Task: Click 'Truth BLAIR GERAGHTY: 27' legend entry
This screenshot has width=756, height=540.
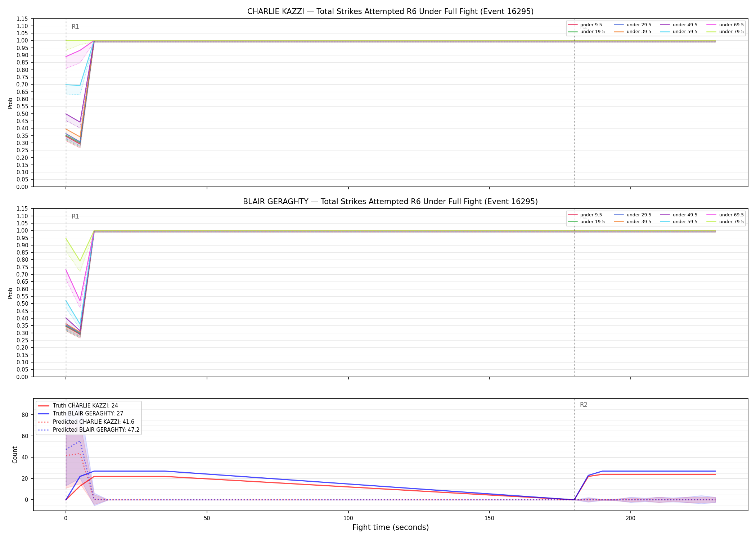Action: point(81,414)
